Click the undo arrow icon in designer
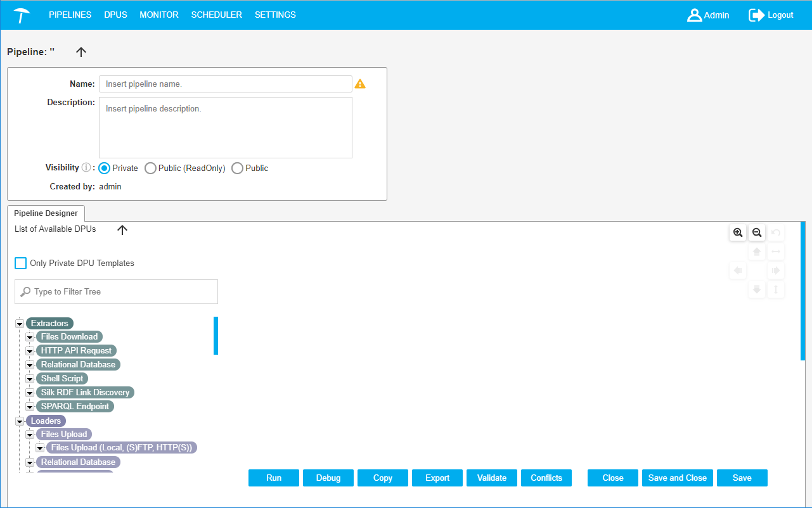This screenshot has height=508, width=812. [x=776, y=233]
